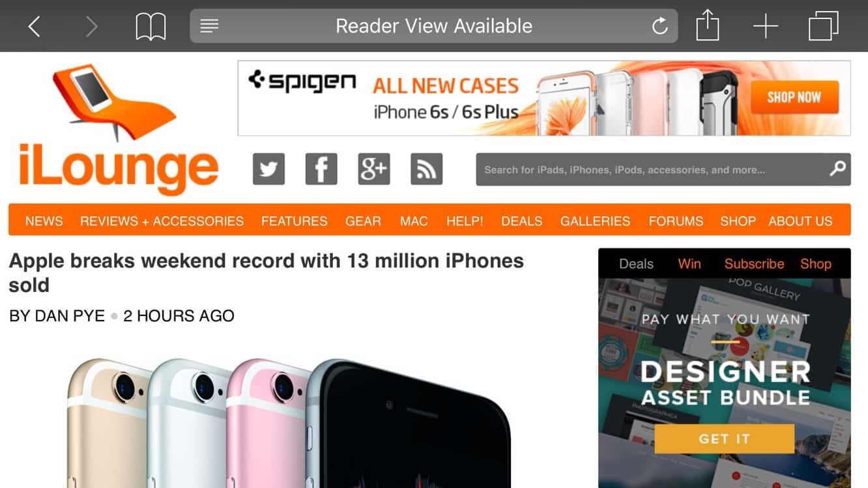The image size is (868, 488).
Task: Visit iLounge Twitter page icon
Action: click(268, 169)
